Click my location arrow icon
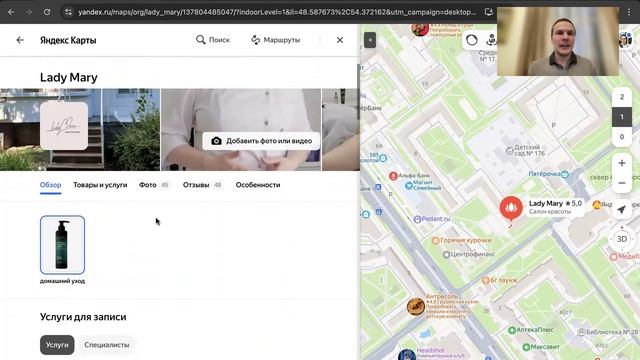This screenshot has width=640, height=360. tap(622, 209)
